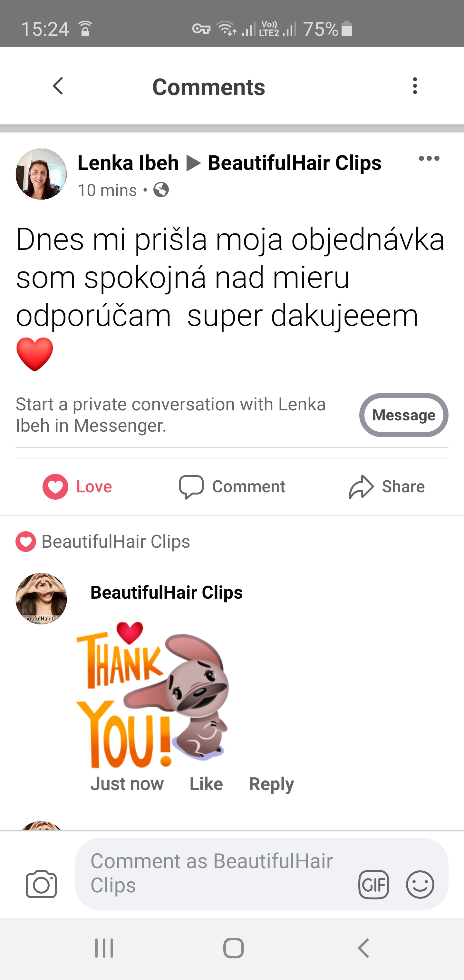
Task: Open the emoji sticker smiley picker
Action: 420,884
